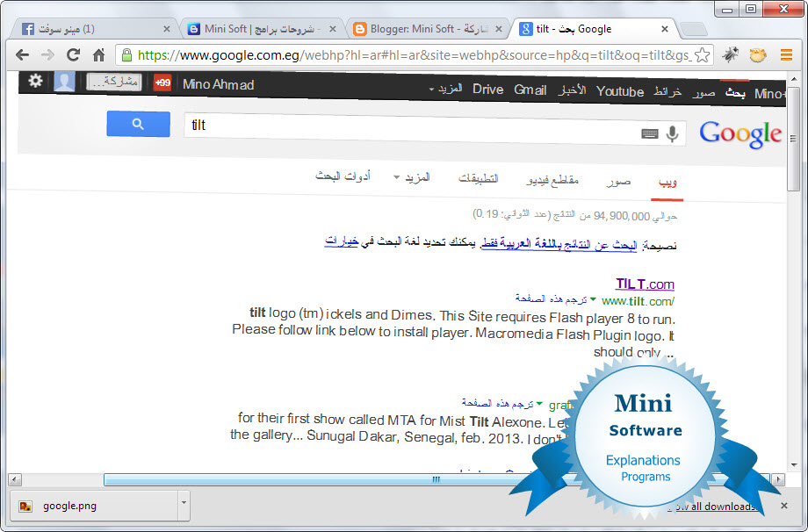Expand the green arrow next to www.tilt.com
The image size is (808, 532).
pos(593,299)
